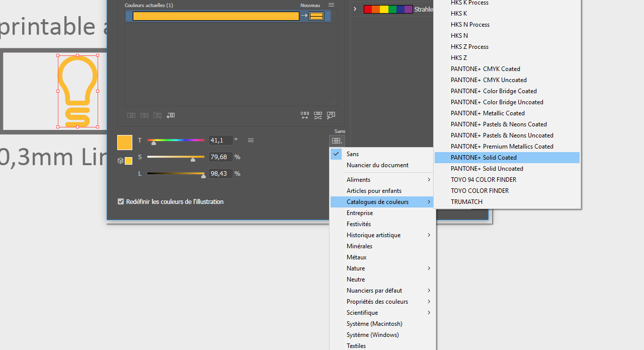Select the HKS K catalogue entry
Screen dimensions: 644x350
click(507, 14)
